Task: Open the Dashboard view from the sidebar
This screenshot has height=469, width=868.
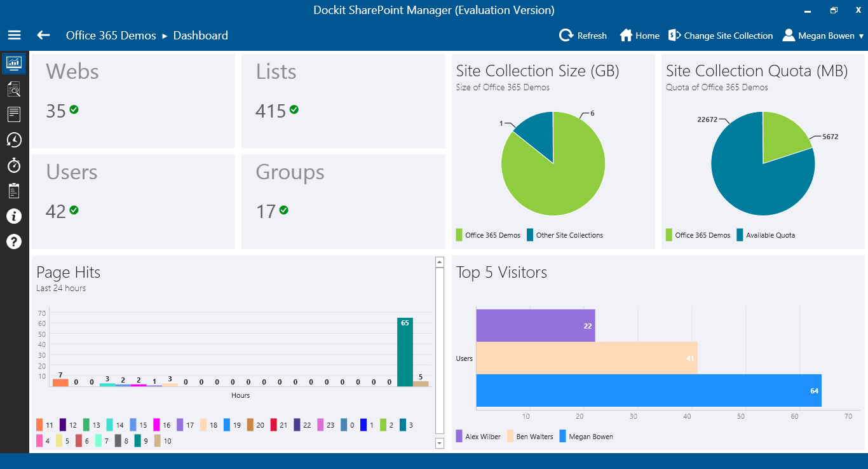Action: point(14,64)
